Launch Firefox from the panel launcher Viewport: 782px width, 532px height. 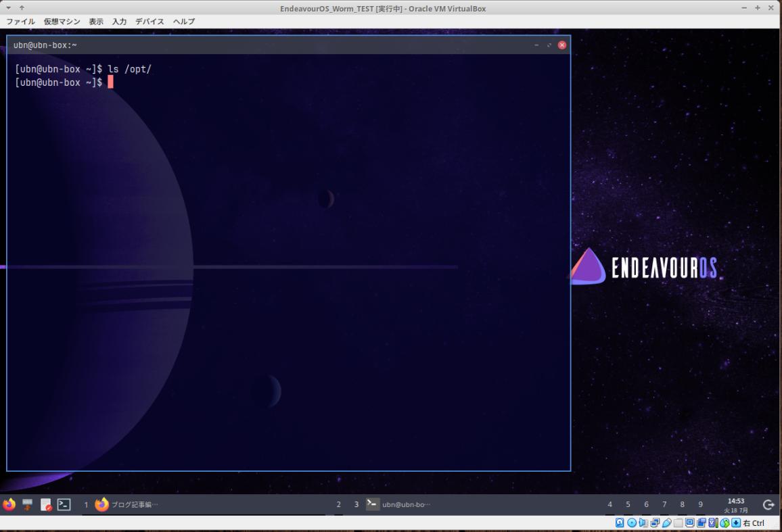(9, 504)
